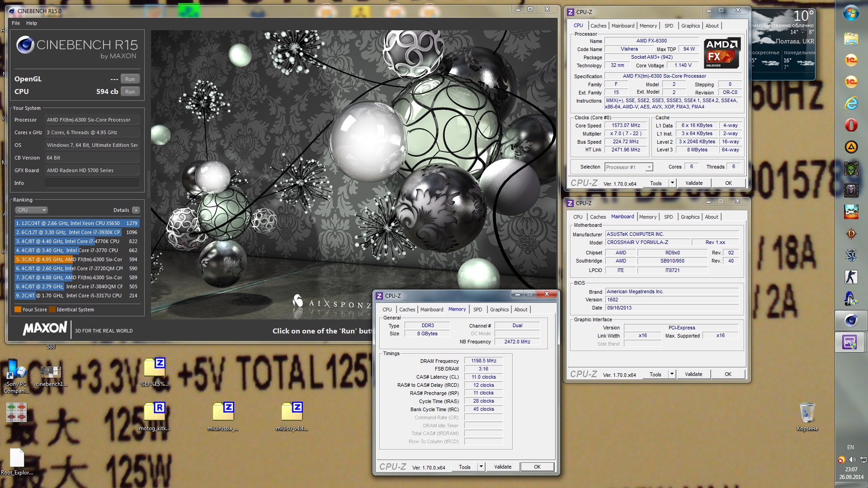Image resolution: width=868 pixels, height=488 pixels.
Task: Click the EN language indicator
Action: (x=850, y=447)
